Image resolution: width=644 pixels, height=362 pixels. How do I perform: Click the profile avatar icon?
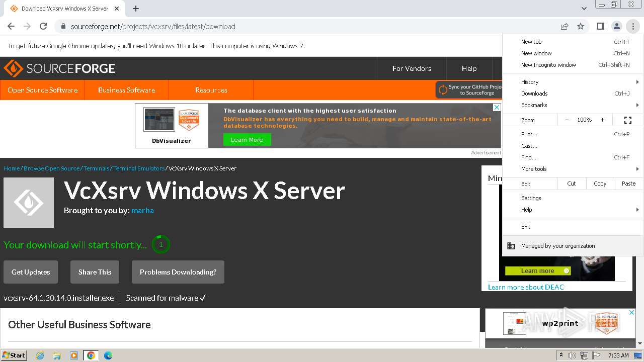tap(616, 26)
